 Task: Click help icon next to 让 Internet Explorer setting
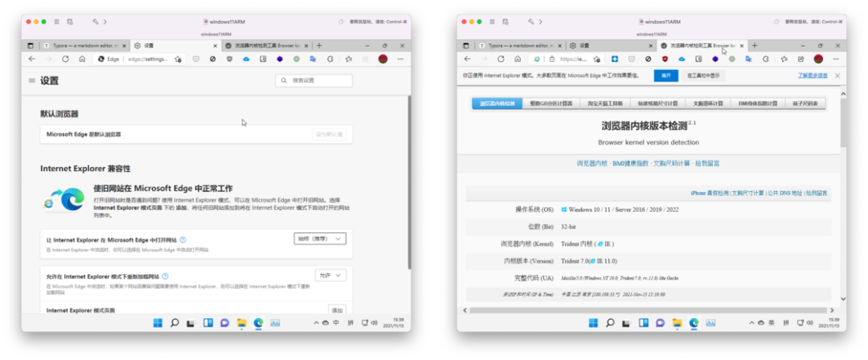pos(182,239)
